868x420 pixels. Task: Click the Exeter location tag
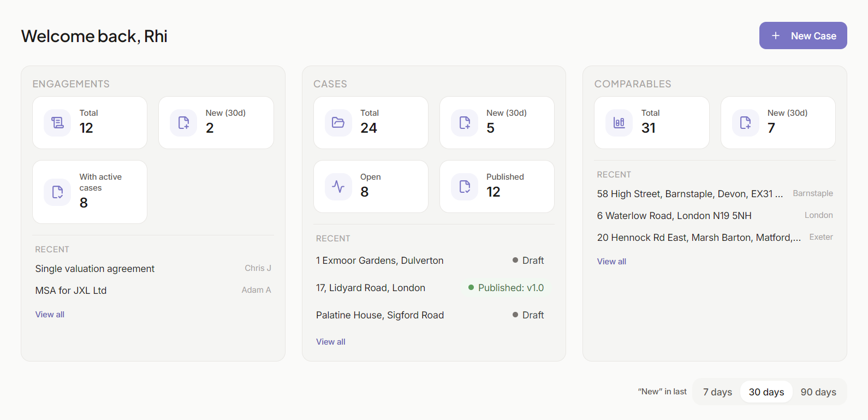(x=821, y=237)
